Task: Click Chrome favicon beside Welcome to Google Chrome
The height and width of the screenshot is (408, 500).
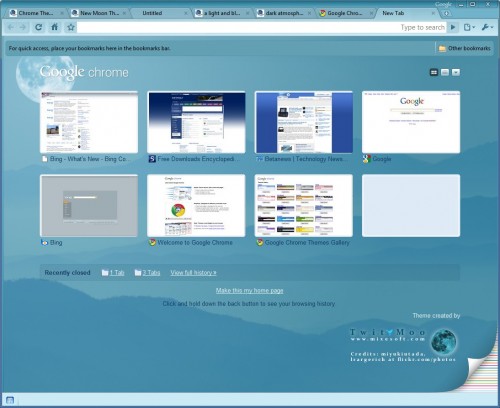Action: [x=152, y=242]
